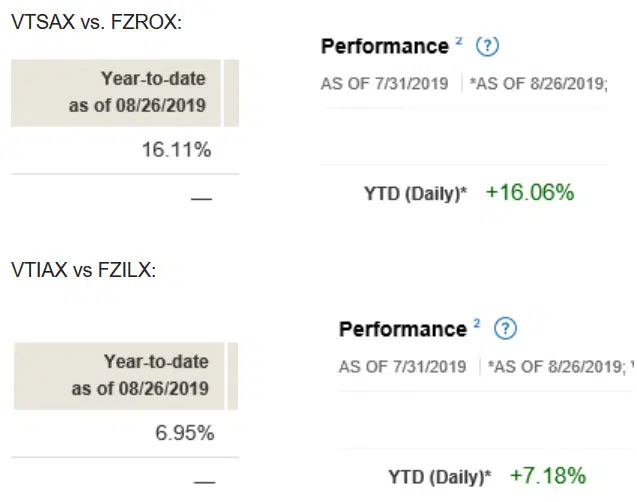The height and width of the screenshot is (502, 637).
Task: Open footnote 2 on Performance heading above +16.06%
Action: point(459,39)
